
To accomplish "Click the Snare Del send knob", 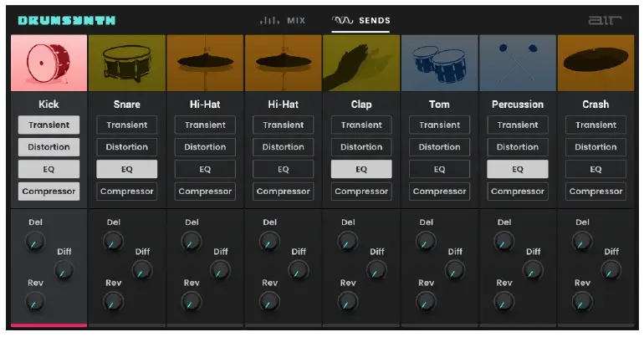I will pyautogui.click(x=113, y=242).
